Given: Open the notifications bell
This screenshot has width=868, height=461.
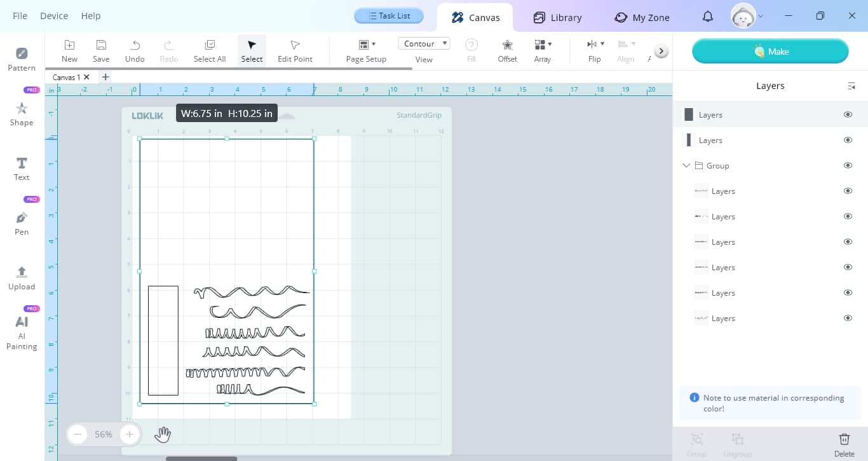Looking at the screenshot, I should [x=708, y=17].
